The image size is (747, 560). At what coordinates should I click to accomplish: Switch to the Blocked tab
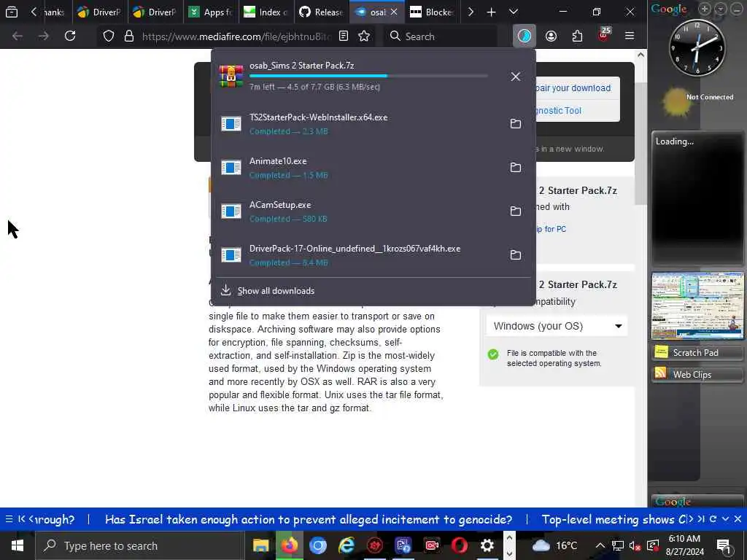tap(433, 12)
